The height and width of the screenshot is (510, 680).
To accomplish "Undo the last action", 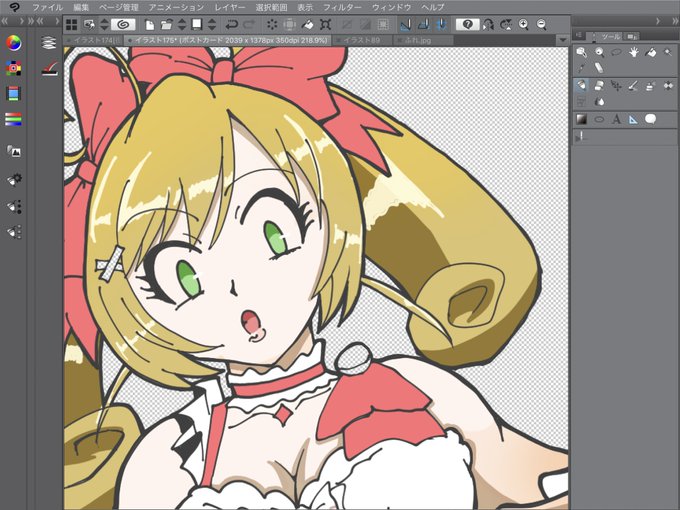I will click(232, 25).
